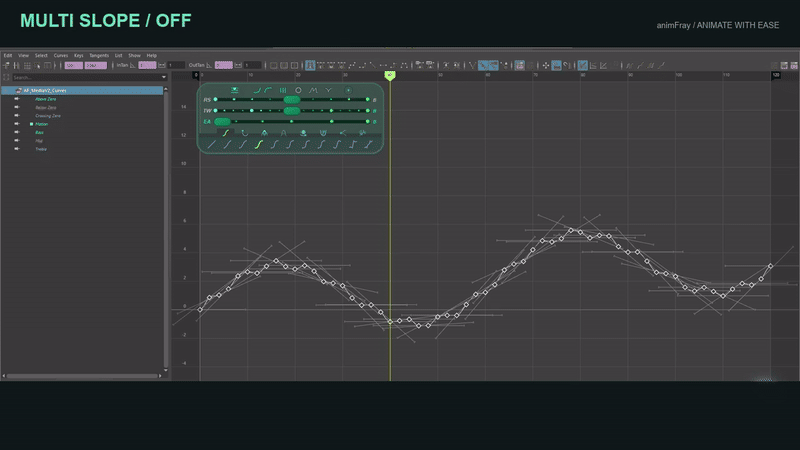
Task: Click the magnet icon in the animFray panel
Action: click(x=323, y=133)
